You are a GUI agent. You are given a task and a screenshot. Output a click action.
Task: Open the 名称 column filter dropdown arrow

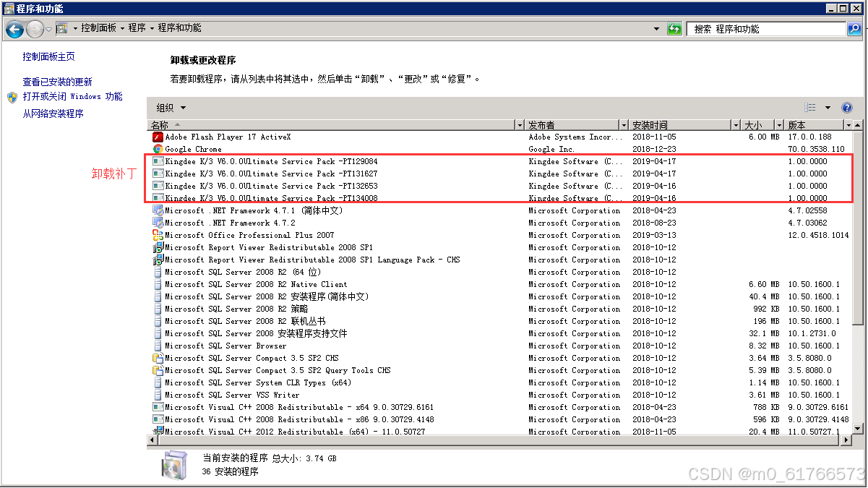pos(519,125)
